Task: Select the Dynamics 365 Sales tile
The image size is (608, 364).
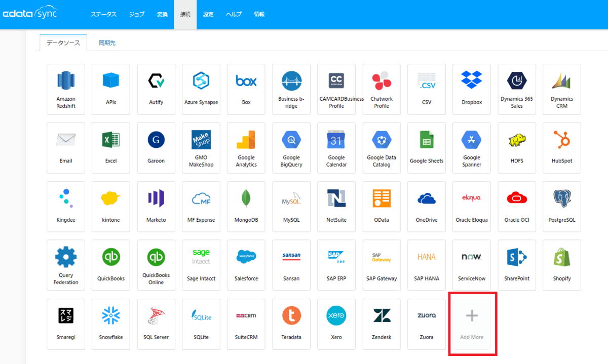Action: point(517,89)
